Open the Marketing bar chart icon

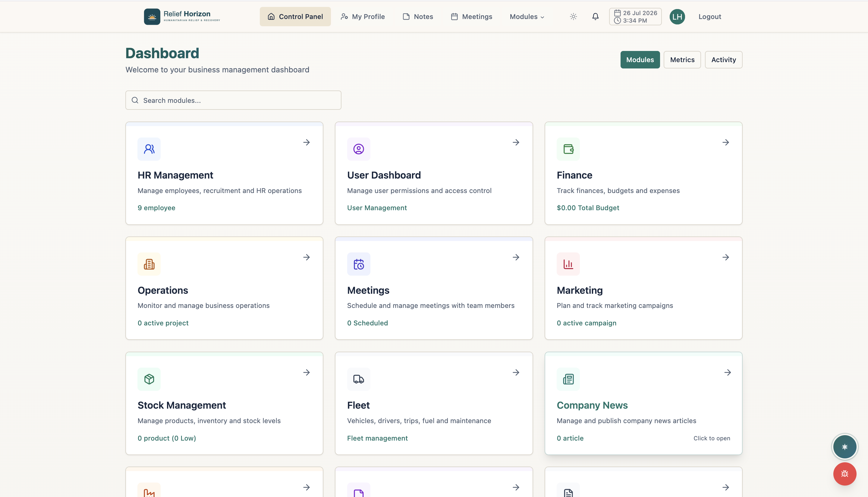point(568,264)
